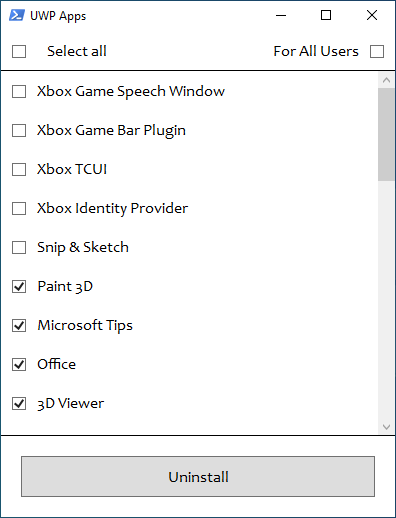The image size is (396, 518).
Task: Tick the Xbox Game Speech Window checkbox
Action: pos(19,91)
